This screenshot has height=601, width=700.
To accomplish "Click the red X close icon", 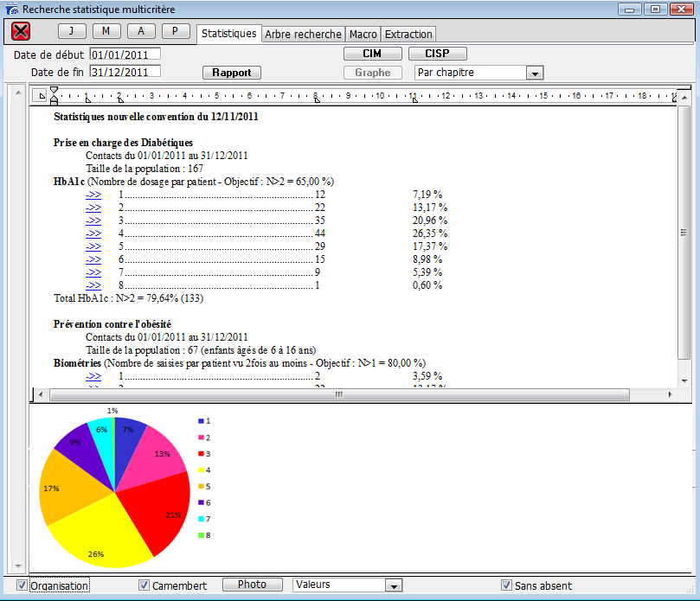I will (x=21, y=32).
